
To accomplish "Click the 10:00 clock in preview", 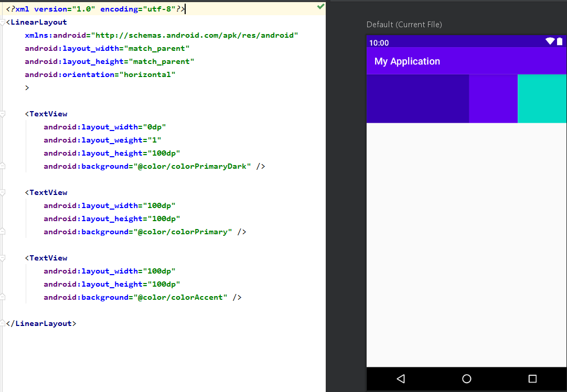I will pos(379,43).
